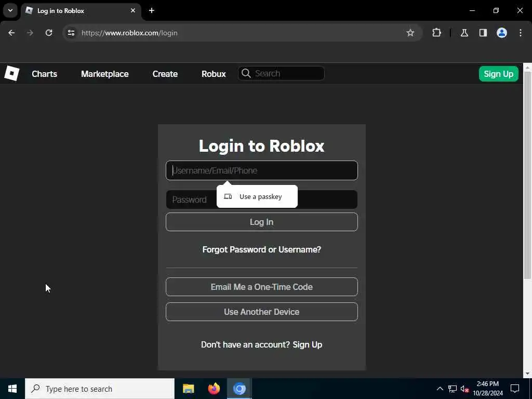The width and height of the screenshot is (532, 399).
Task: Click the Roblox Search box
Action: pos(281,73)
